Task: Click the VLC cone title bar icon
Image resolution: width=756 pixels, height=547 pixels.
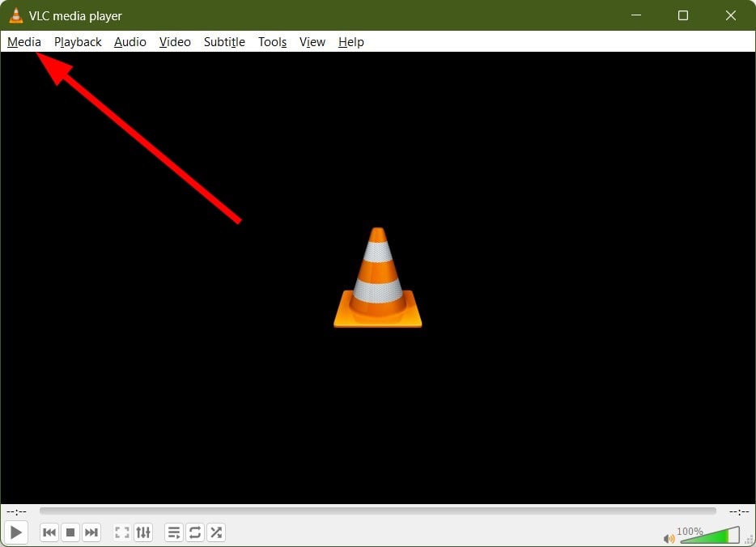Action: pos(16,15)
